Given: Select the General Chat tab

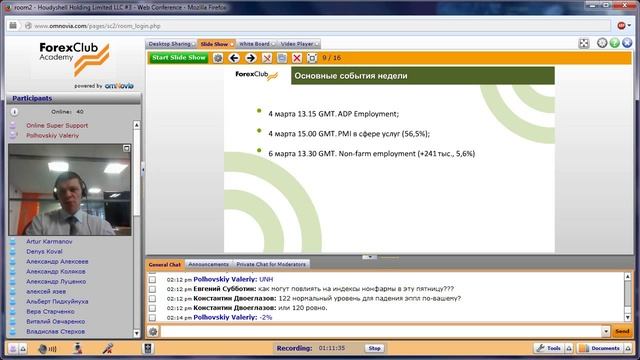Looking at the screenshot, I should tap(164, 264).
